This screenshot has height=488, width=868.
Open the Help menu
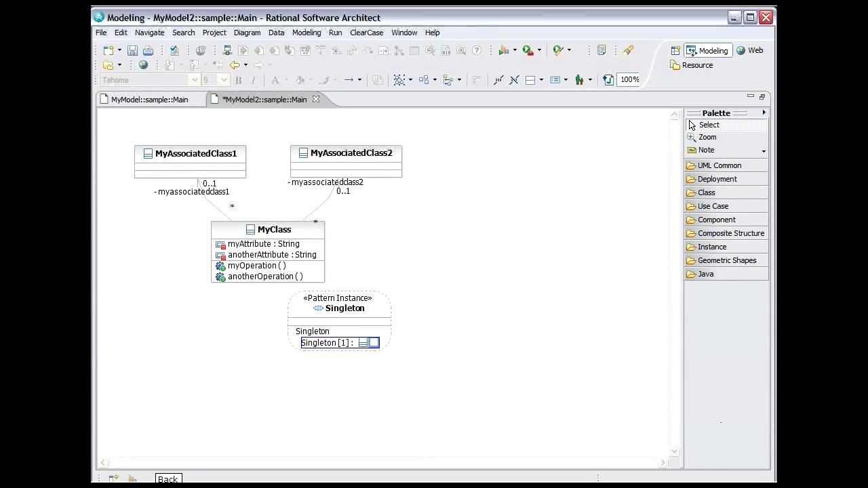pyautogui.click(x=432, y=33)
